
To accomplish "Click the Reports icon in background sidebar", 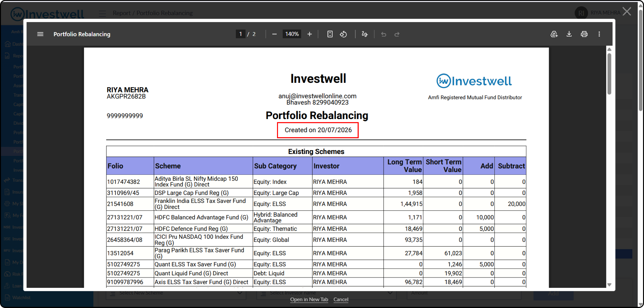I will tap(8, 56).
